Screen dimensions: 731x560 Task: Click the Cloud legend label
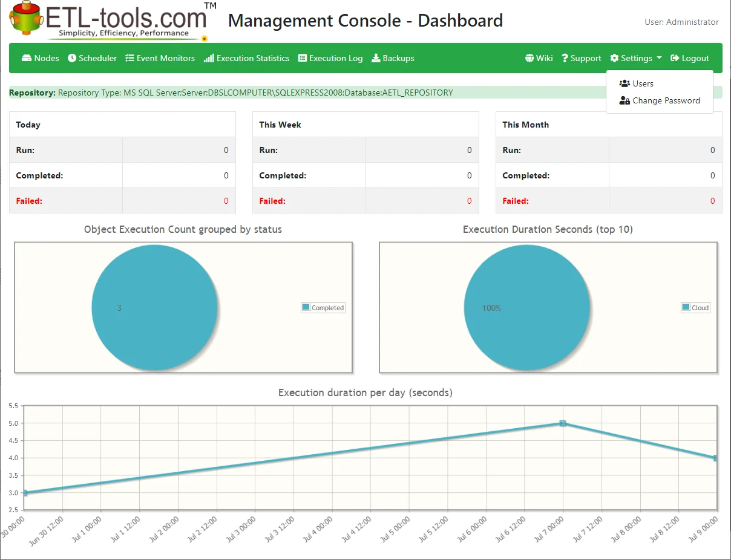click(x=700, y=308)
